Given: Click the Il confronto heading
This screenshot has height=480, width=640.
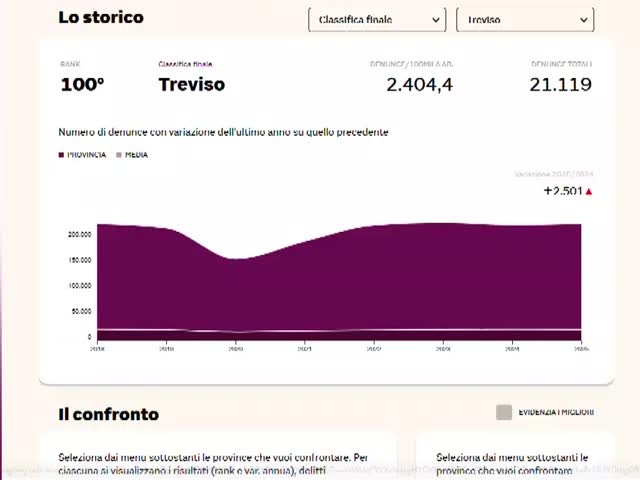Looking at the screenshot, I should (x=109, y=414).
